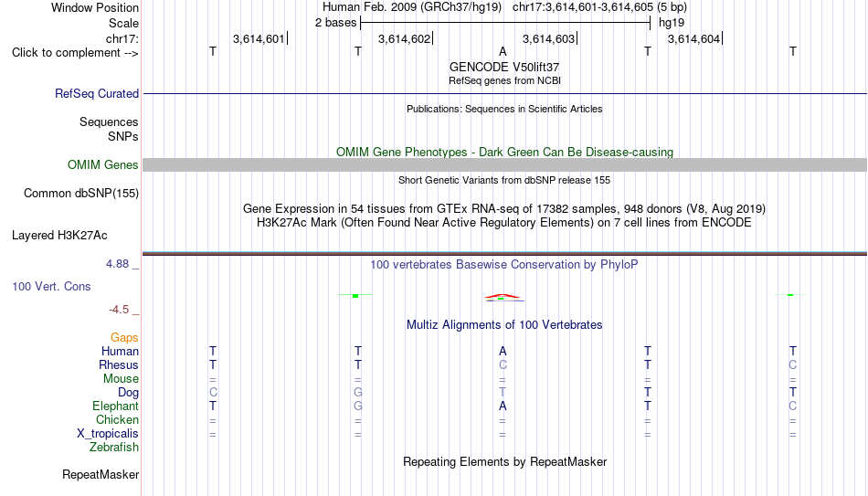868x496 pixels.
Task: Click the Human A base in alignment
Action: point(503,351)
